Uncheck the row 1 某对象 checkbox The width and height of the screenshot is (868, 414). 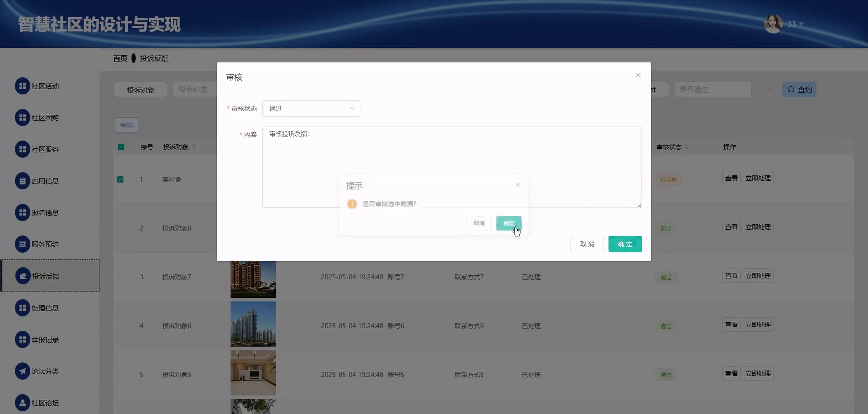click(120, 179)
